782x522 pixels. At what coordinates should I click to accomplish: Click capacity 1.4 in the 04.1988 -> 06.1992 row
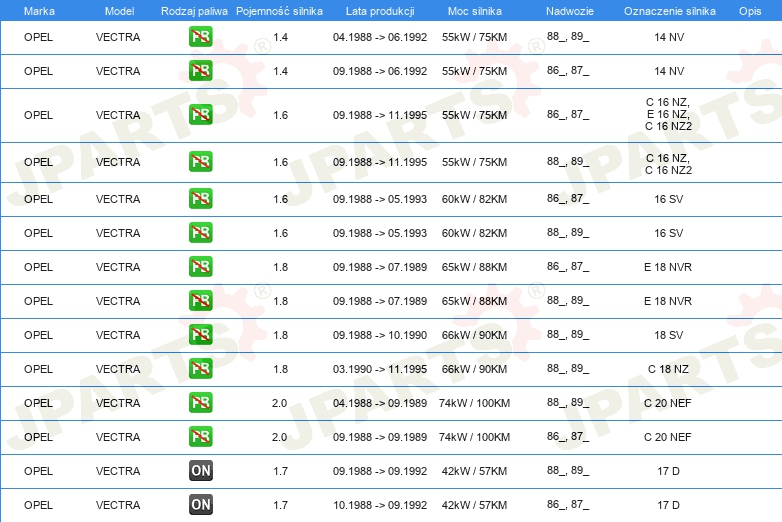click(x=280, y=37)
